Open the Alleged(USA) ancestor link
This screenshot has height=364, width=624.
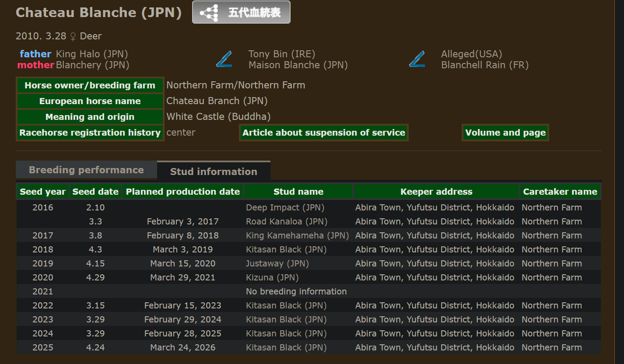[x=472, y=54]
